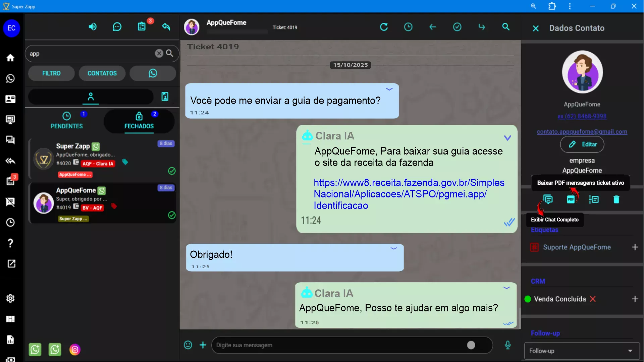Screen dimensions: 644x362
Task: Click the search magnifier in ticket search
Action: click(x=170, y=53)
